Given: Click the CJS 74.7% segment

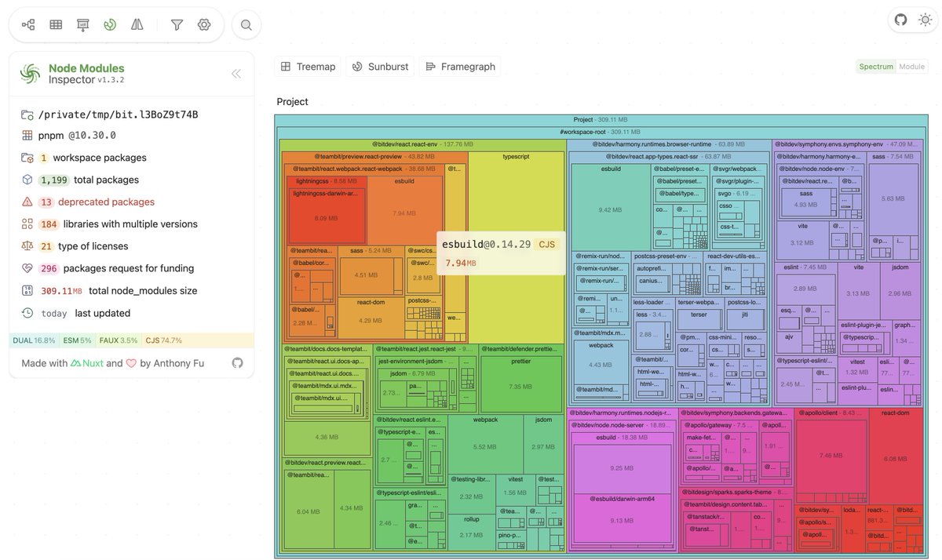Looking at the screenshot, I should [x=198, y=340].
